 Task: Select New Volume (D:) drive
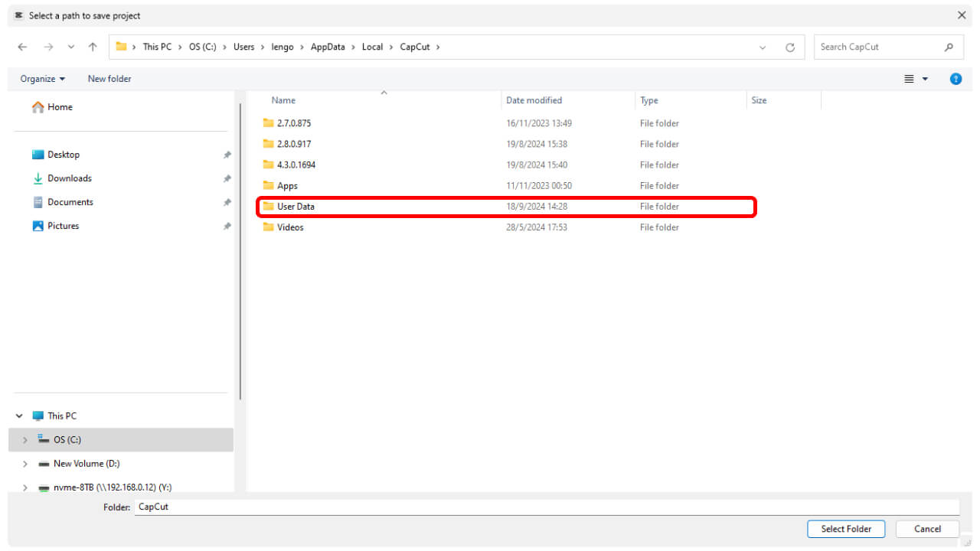click(79, 464)
